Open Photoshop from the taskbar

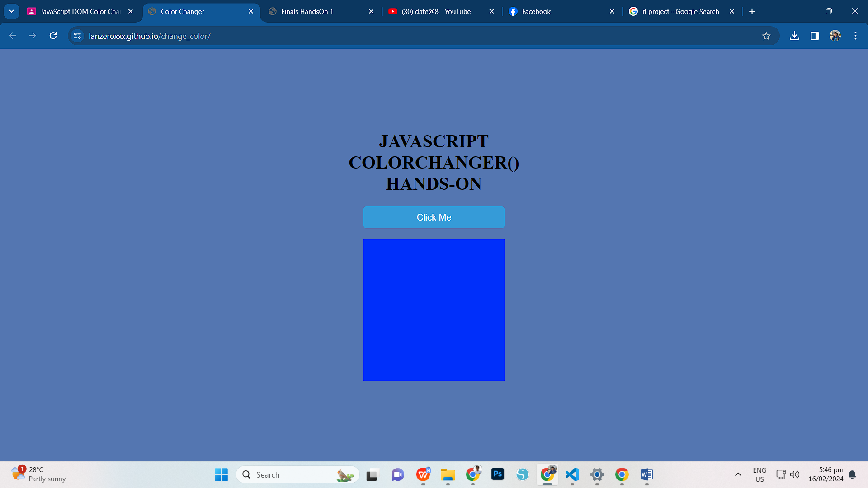[498, 474]
